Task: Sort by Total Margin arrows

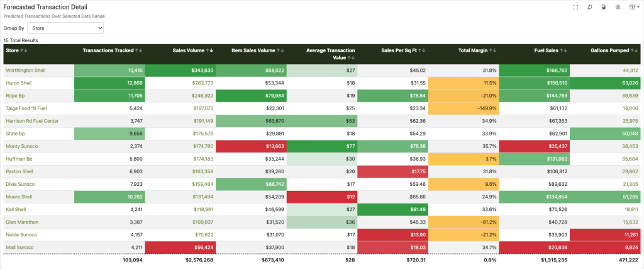Action: [x=493, y=50]
